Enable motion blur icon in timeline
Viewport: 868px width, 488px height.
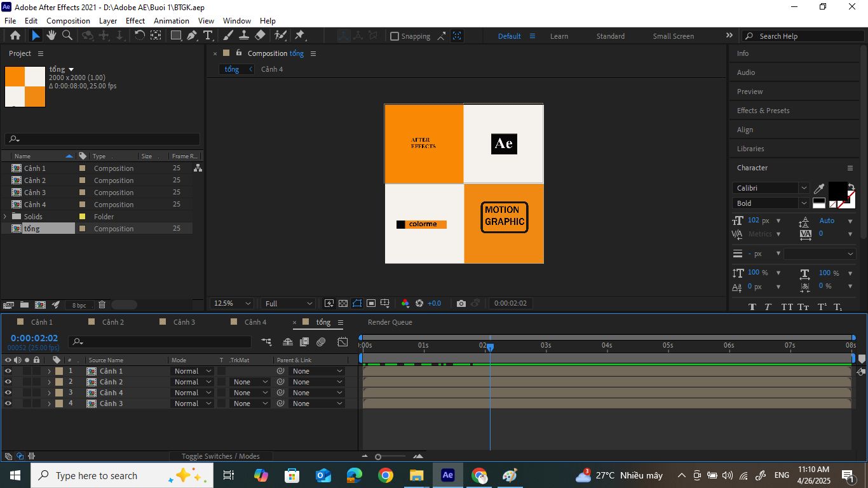coord(321,342)
